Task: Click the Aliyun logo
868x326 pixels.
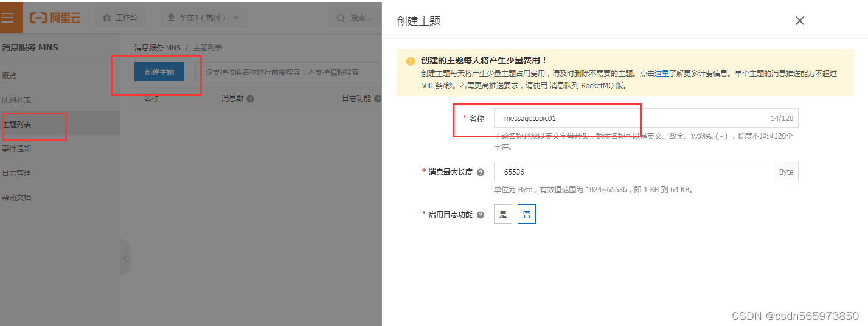Action: coord(55,18)
